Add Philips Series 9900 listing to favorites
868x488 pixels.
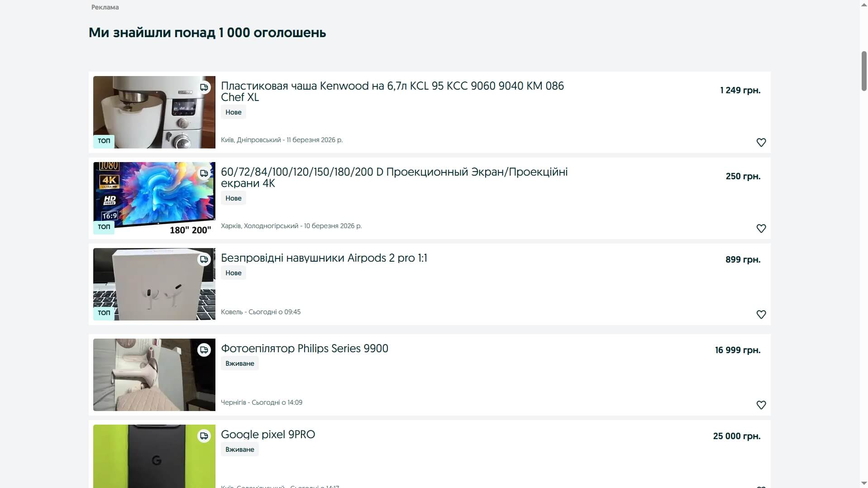tap(761, 405)
